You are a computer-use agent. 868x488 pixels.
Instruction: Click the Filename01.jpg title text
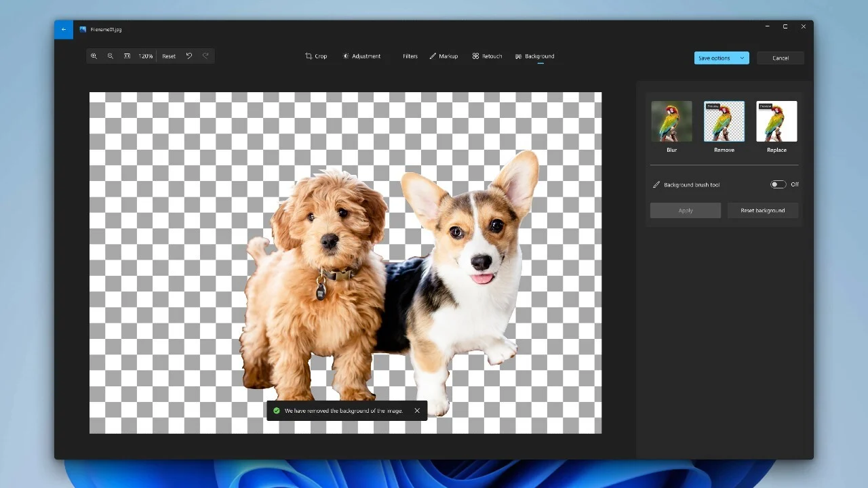(x=106, y=30)
